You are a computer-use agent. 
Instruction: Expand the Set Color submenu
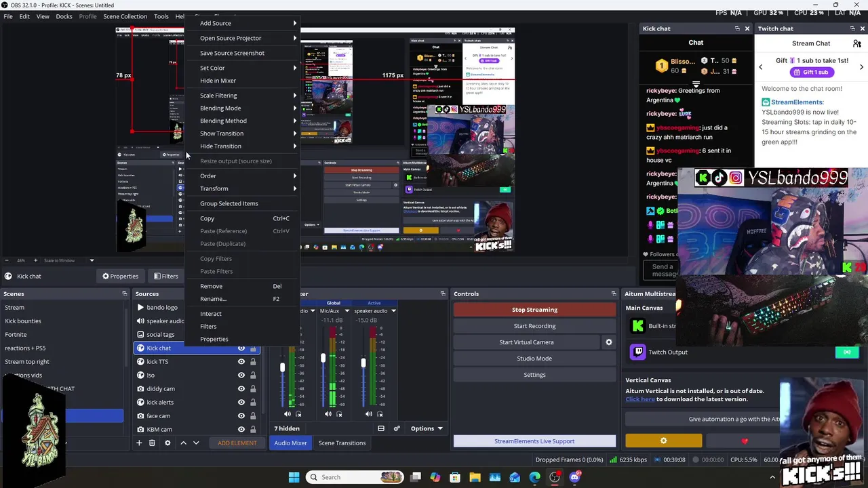[x=242, y=68]
